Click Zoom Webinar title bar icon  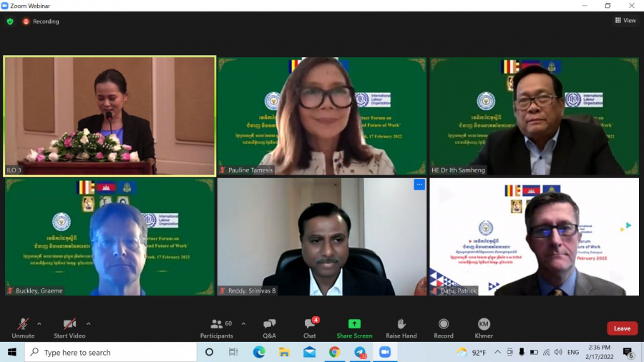(5, 6)
